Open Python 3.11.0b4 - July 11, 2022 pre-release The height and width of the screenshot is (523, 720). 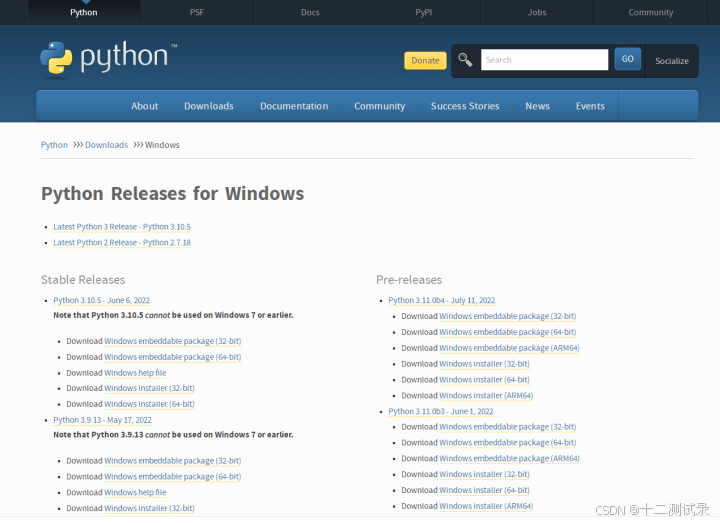click(442, 300)
